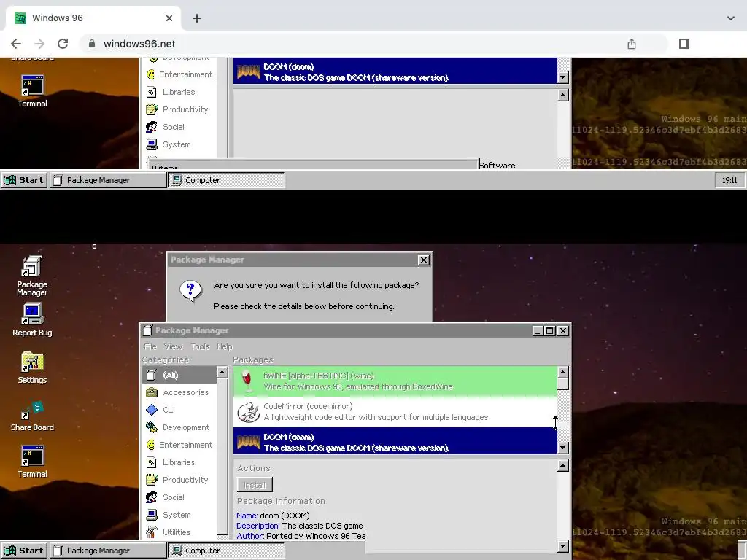Screen dimensions: 747x560
Task: Select System category in the upper screen copy
Action: tap(179, 144)
